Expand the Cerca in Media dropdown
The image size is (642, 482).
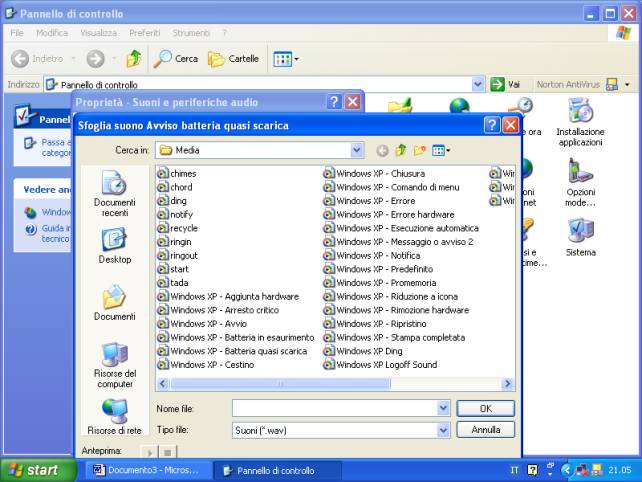[357, 150]
